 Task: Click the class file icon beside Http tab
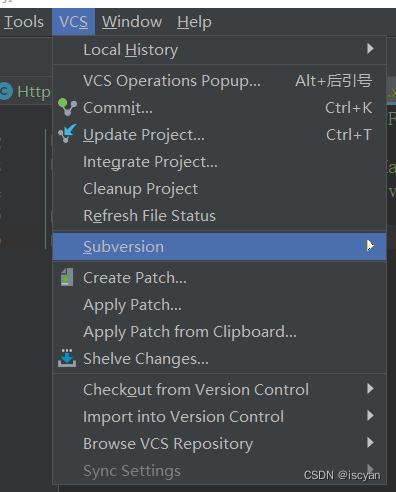tap(6, 91)
